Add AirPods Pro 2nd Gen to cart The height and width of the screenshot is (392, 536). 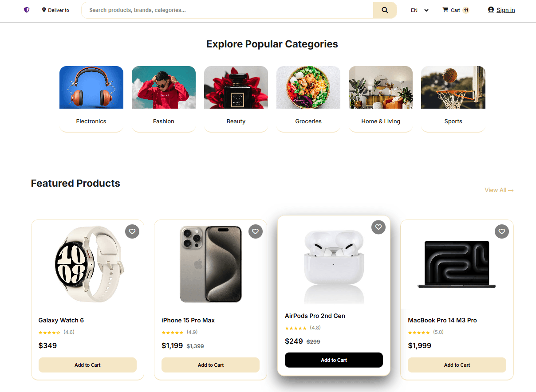coord(334,360)
